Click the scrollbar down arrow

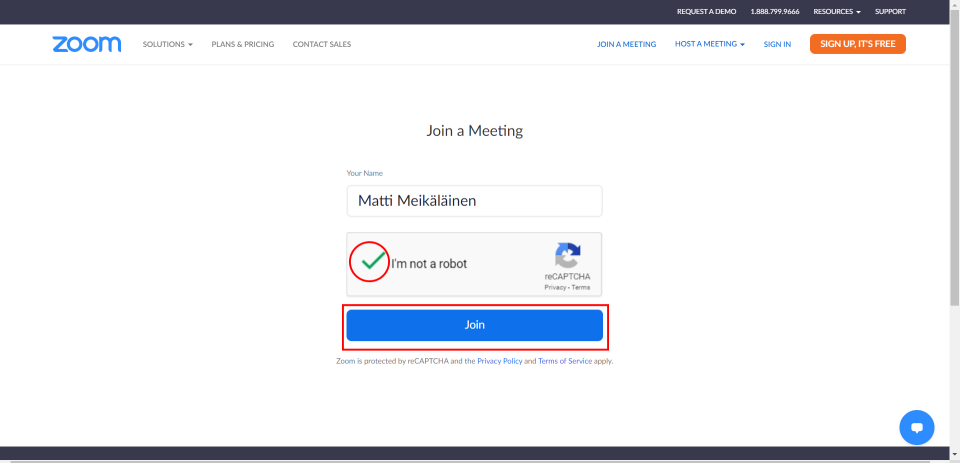(x=954, y=454)
